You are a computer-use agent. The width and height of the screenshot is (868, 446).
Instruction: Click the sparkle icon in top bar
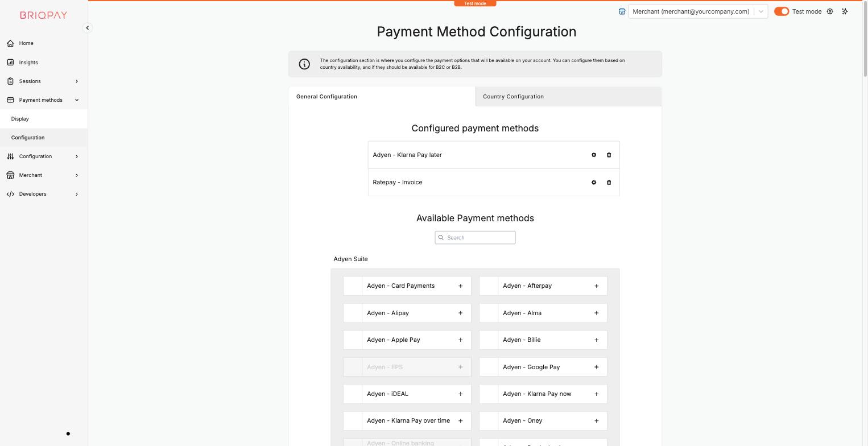click(x=845, y=11)
